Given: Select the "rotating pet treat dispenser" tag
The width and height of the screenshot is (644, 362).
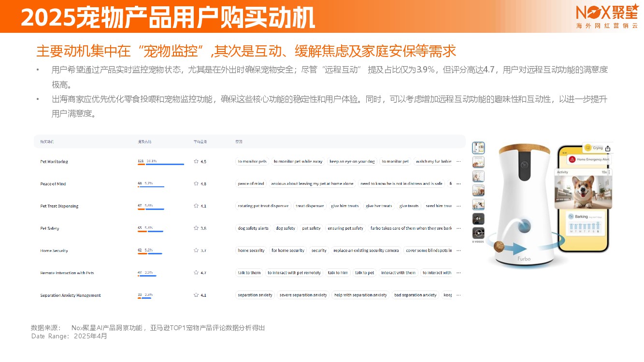Looking at the screenshot, I should pyautogui.click(x=263, y=206).
